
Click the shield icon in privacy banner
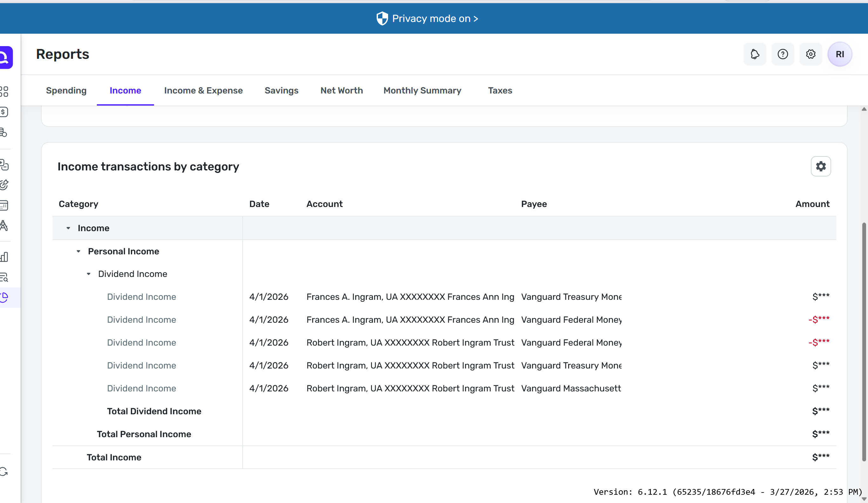[382, 19]
